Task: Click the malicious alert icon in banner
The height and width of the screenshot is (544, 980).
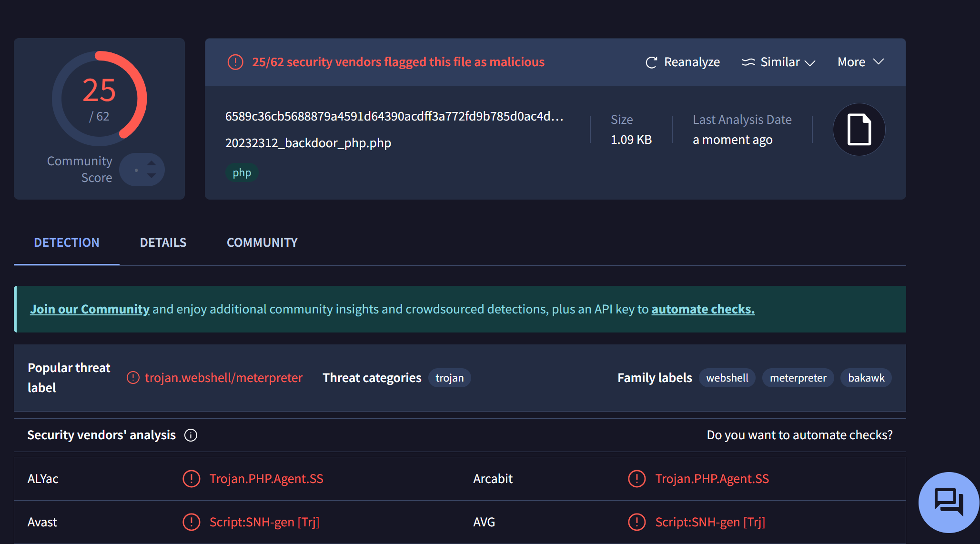Action: coord(235,62)
